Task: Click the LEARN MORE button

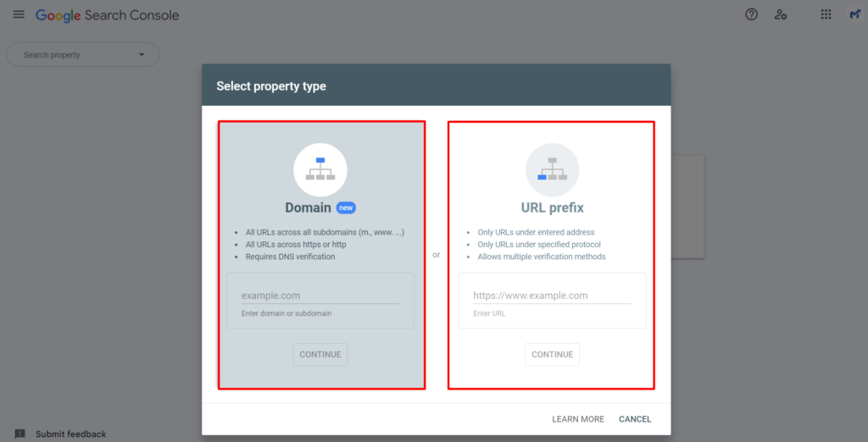Action: coord(578,419)
